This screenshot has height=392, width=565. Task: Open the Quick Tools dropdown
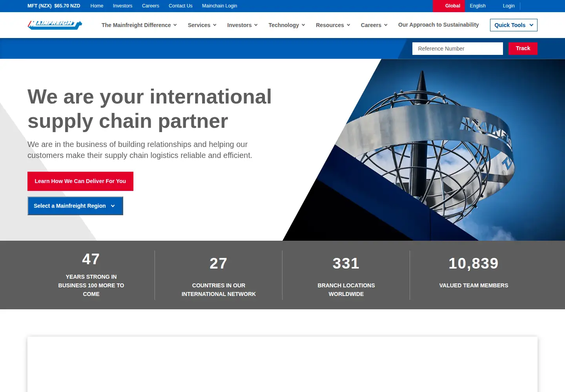click(x=514, y=25)
